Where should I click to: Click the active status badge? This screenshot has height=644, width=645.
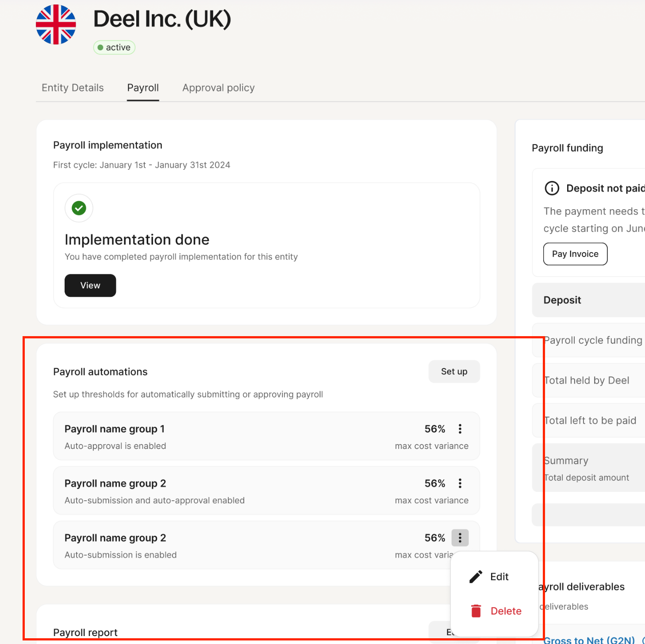[114, 47]
